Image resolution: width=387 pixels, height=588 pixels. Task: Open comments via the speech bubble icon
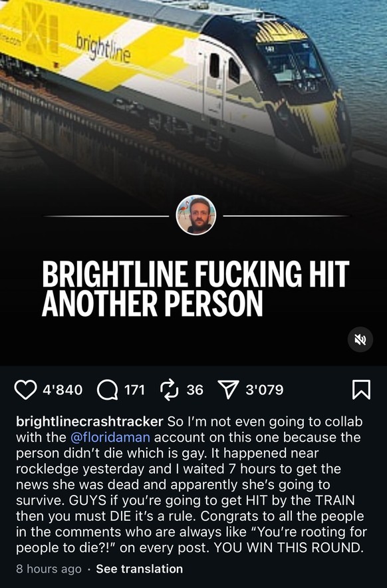point(107,390)
